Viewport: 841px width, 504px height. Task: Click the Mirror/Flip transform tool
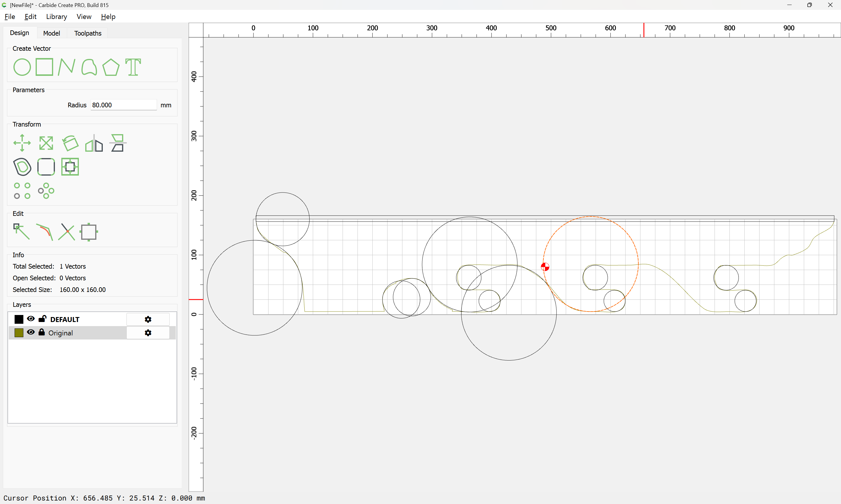tap(94, 143)
